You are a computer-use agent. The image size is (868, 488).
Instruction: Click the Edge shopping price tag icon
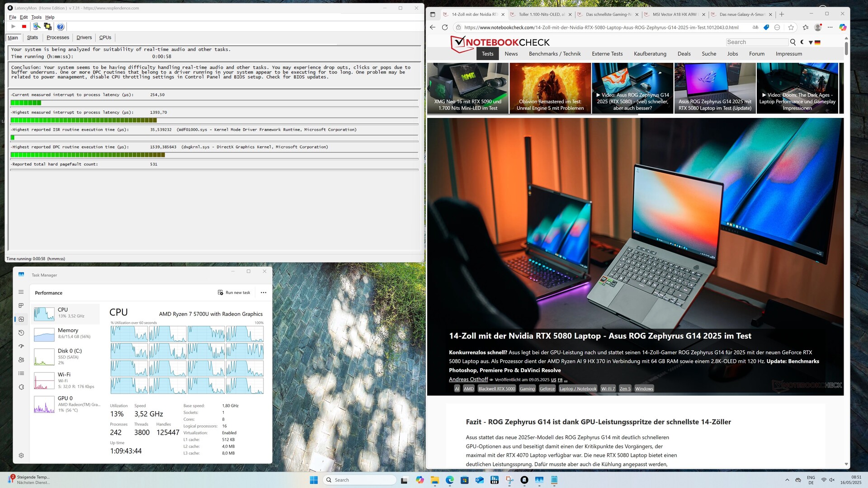tap(766, 27)
